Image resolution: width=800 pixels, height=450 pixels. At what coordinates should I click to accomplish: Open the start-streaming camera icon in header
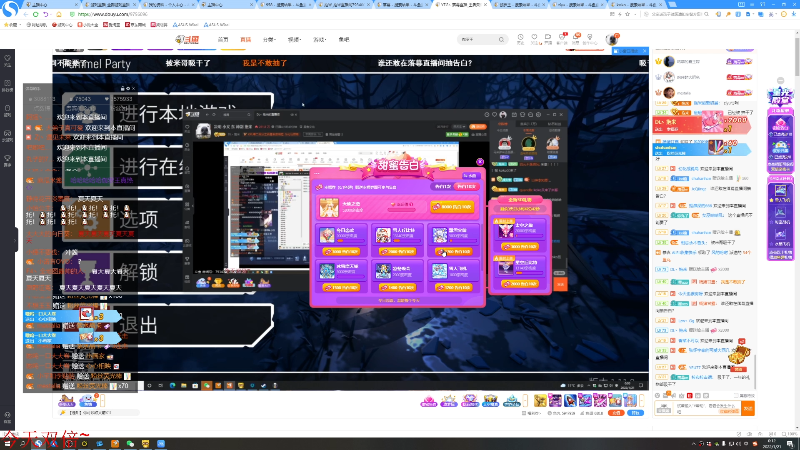coord(548,38)
